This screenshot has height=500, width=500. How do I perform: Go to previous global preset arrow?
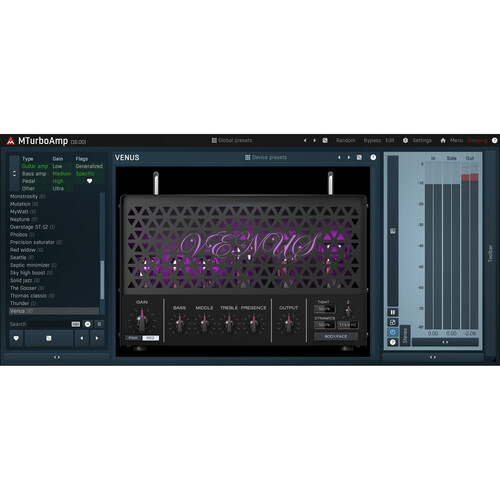click(305, 140)
